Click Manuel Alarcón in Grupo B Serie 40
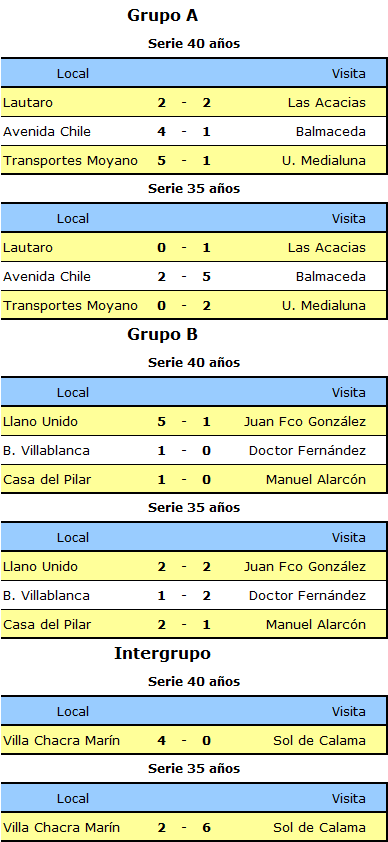 coord(316,480)
